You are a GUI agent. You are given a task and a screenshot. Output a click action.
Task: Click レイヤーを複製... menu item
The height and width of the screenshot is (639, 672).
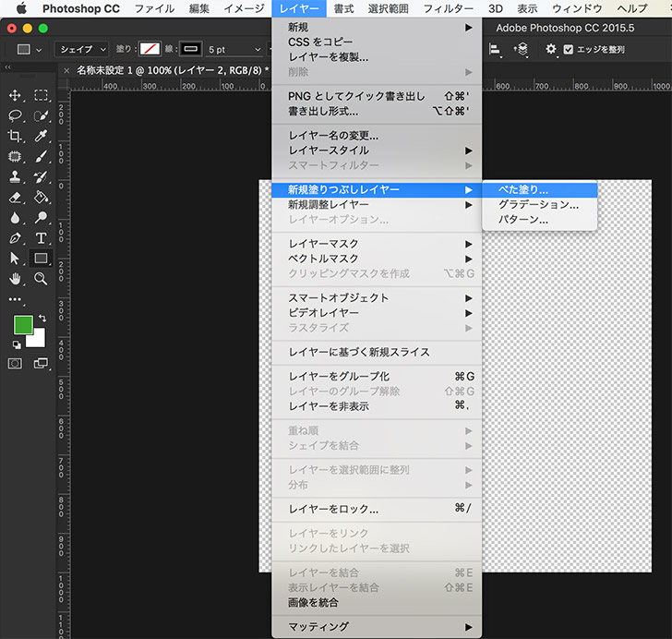[x=377, y=57]
